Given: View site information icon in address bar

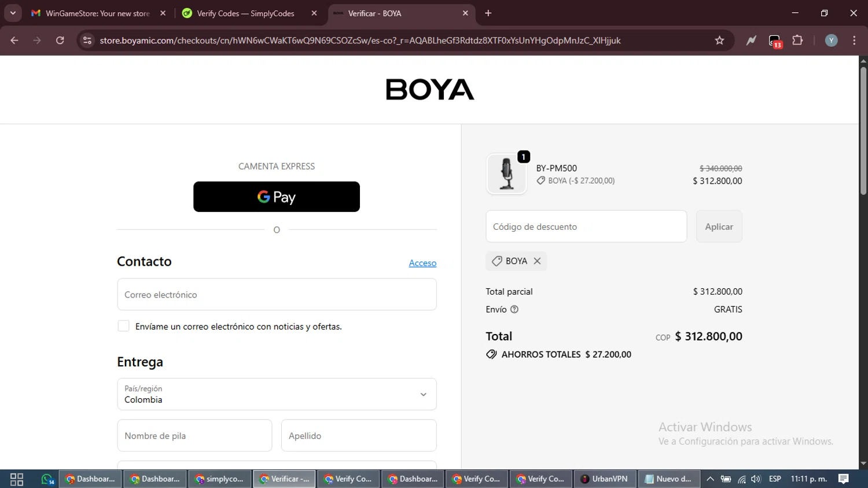Looking at the screenshot, I should click(87, 41).
